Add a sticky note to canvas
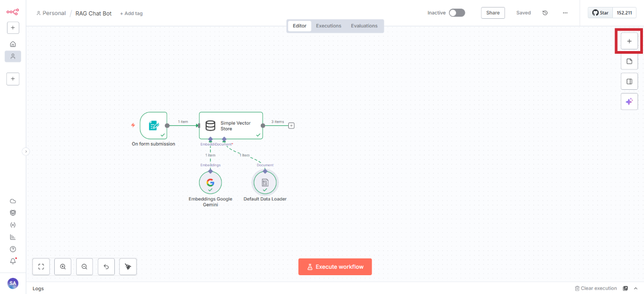This screenshot has height=294, width=644. [629, 61]
